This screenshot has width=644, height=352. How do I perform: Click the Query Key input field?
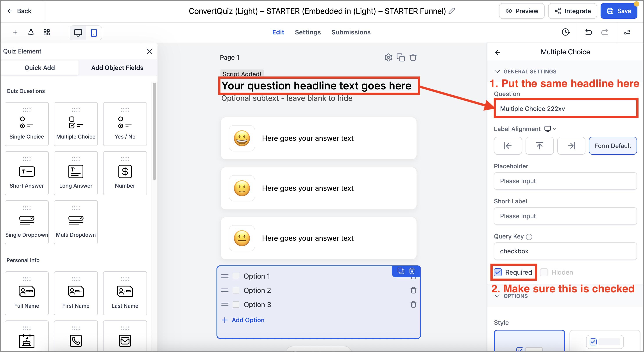tap(565, 251)
